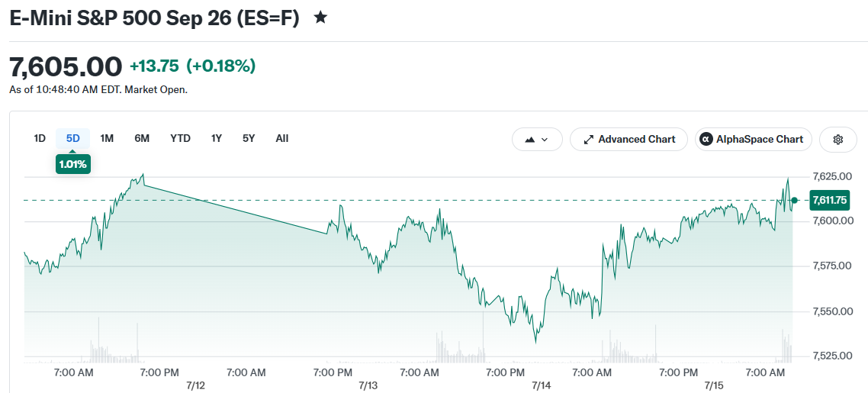This screenshot has width=868, height=393.
Task: Click the current price dot on chart
Action: (x=794, y=201)
